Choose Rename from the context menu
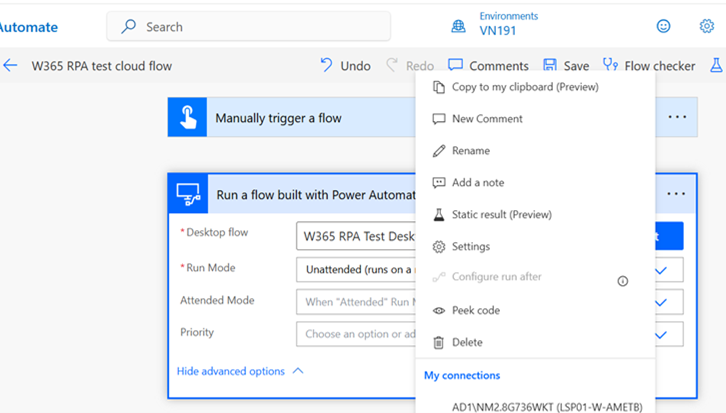 click(x=470, y=151)
